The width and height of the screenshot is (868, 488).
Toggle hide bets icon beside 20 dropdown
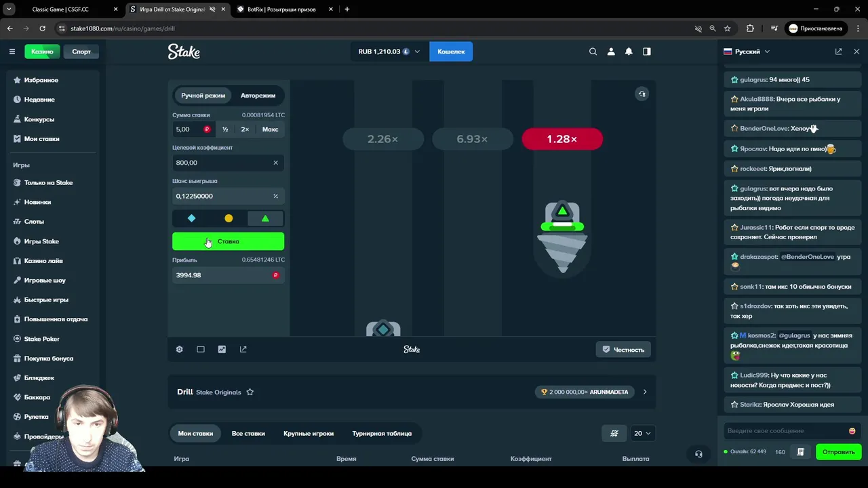614,433
